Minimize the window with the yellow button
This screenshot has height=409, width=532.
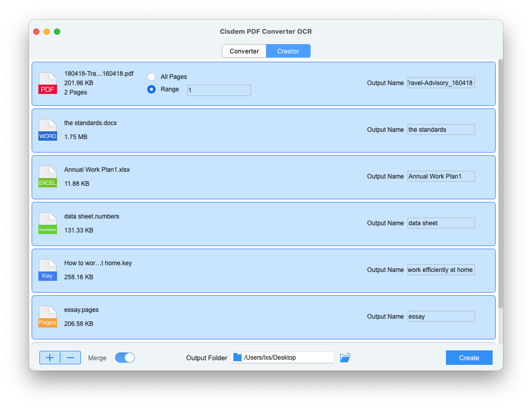[47, 32]
